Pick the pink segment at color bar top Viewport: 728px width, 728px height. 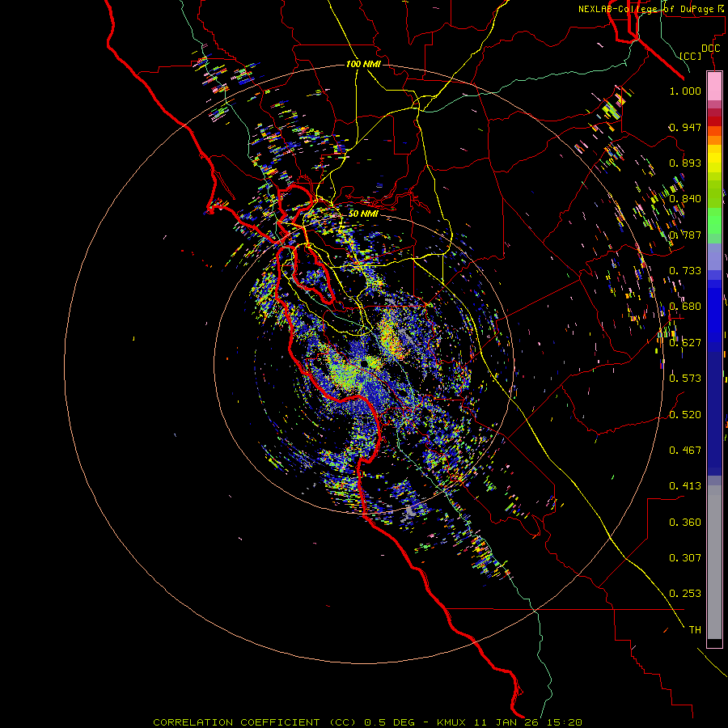[x=714, y=86]
